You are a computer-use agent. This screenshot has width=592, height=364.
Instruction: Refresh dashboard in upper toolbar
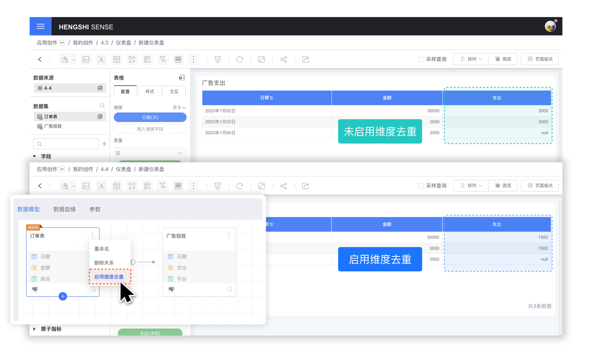[x=240, y=59]
